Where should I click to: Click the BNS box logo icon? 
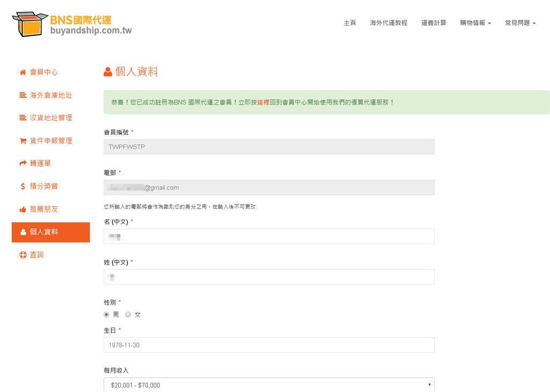[x=30, y=24]
